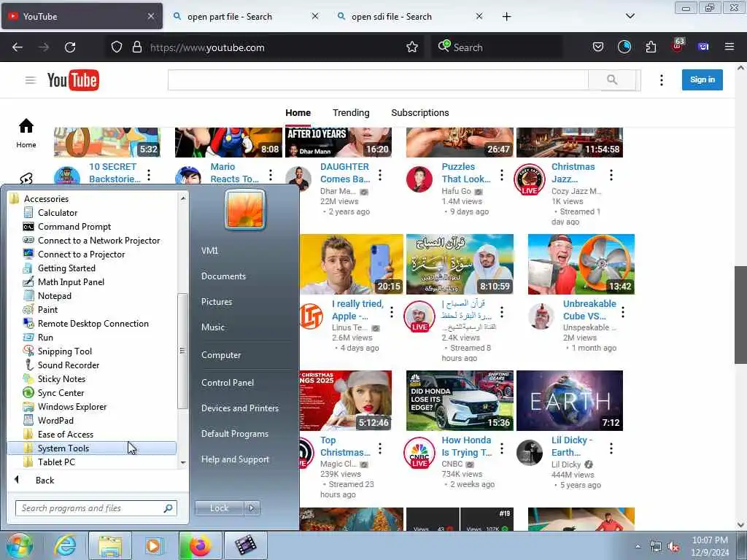Click the YouTube search magnifier button
Screen dimensions: 747x560
(612, 80)
